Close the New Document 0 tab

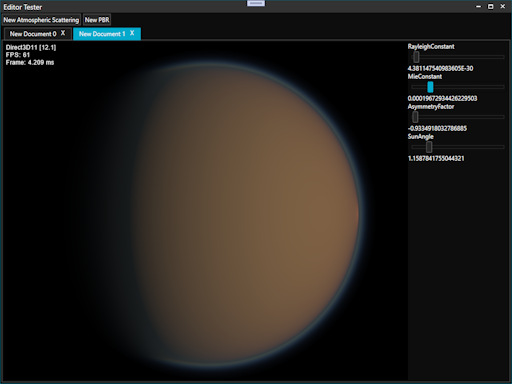click(x=63, y=33)
